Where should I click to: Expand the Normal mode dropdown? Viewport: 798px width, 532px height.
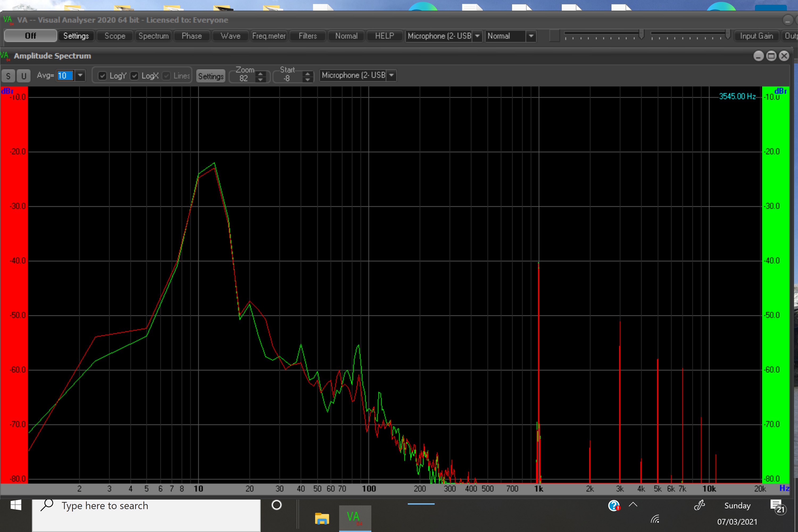click(x=531, y=36)
